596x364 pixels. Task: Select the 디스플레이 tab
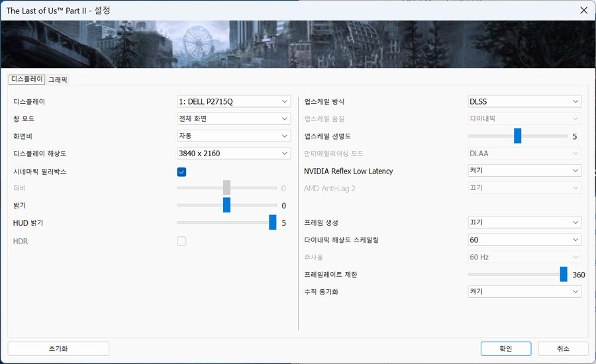tap(26, 79)
